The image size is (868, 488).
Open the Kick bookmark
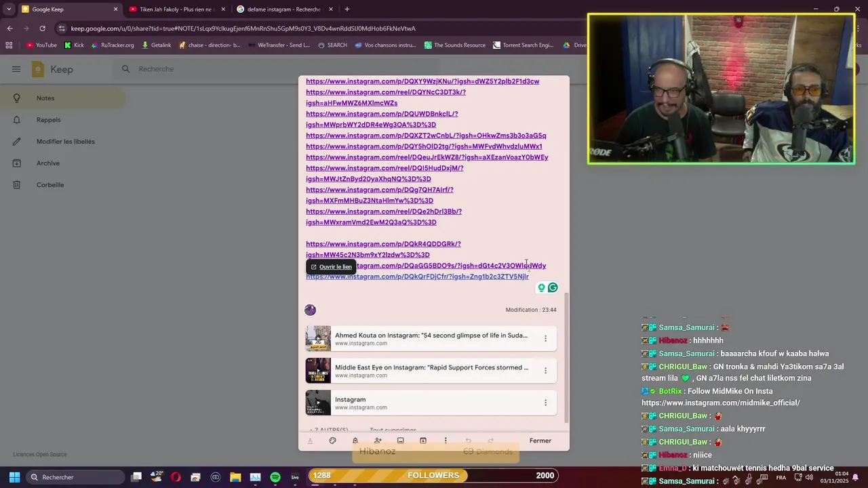74,45
